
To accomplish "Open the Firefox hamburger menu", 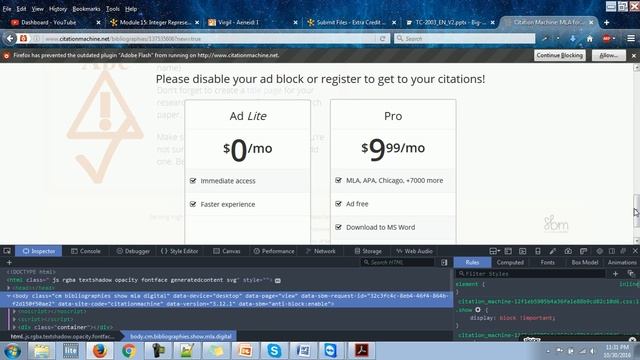I will [631, 38].
